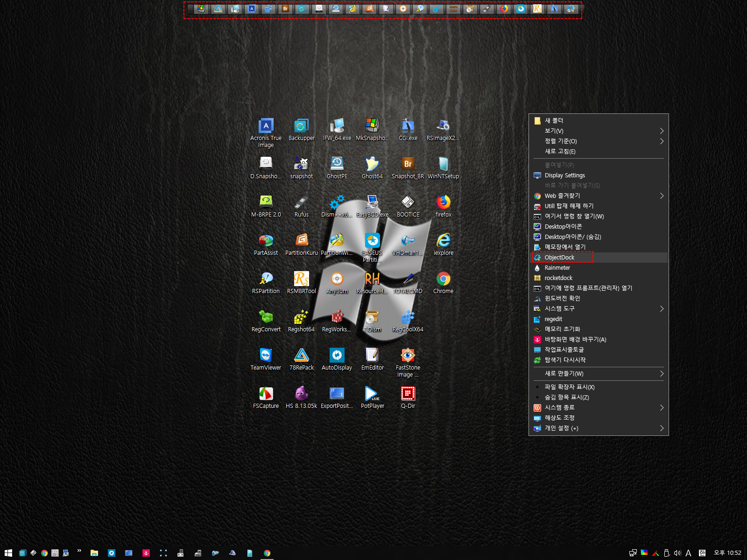The height and width of the screenshot is (560, 747).
Task: Expand Web 즐겨찾기 submenu
Action: (599, 196)
